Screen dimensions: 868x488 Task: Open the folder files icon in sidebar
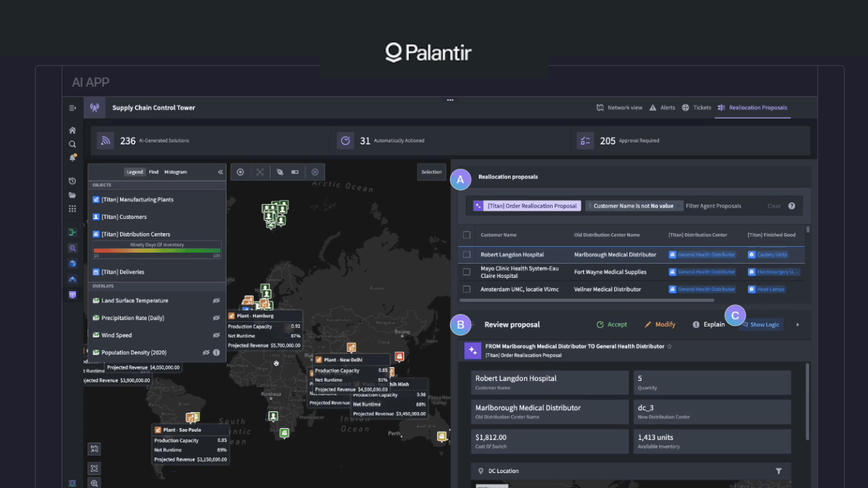(x=73, y=195)
